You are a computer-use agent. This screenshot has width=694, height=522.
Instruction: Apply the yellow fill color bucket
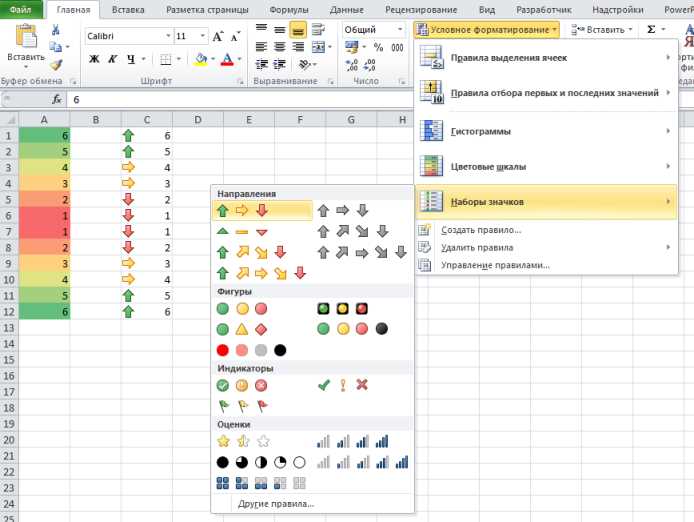pyautogui.click(x=201, y=59)
